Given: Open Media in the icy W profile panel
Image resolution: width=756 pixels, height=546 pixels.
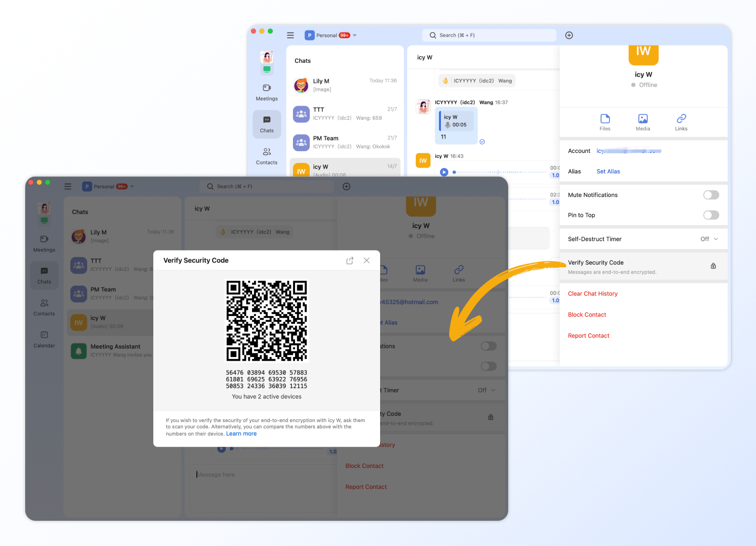Looking at the screenshot, I should click(x=643, y=122).
